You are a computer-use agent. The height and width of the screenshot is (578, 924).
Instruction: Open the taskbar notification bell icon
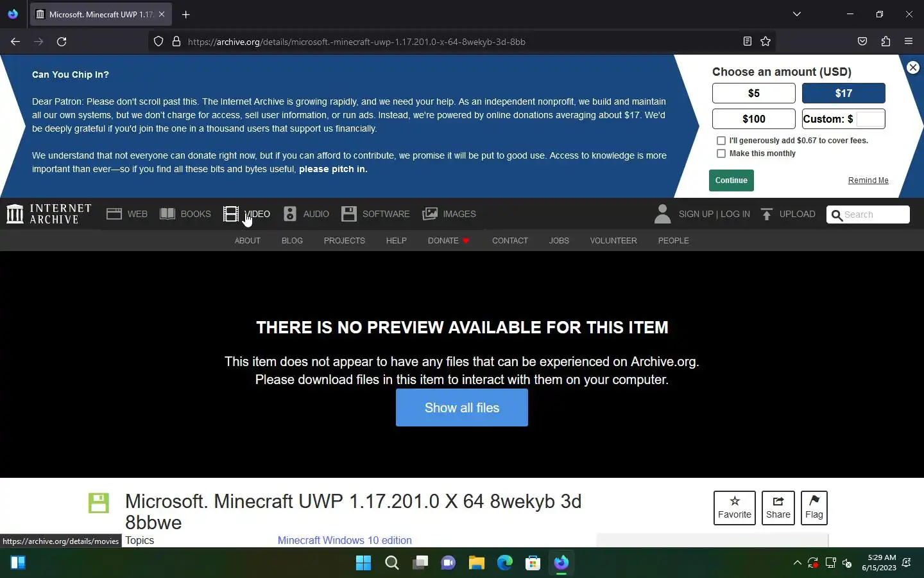coord(907,563)
